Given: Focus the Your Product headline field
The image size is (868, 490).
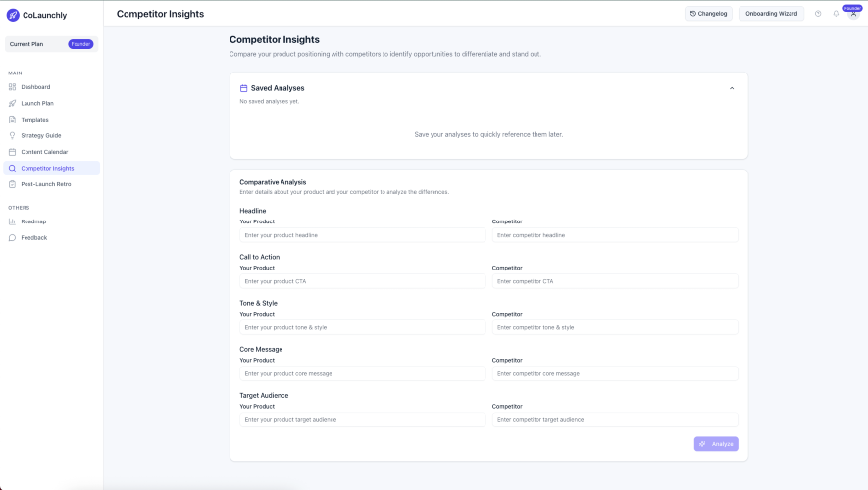Looking at the screenshot, I should [362, 235].
